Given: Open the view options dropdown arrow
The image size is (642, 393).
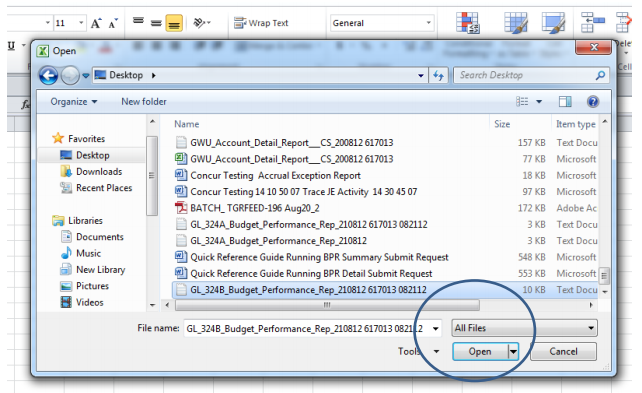Looking at the screenshot, I should [x=539, y=102].
